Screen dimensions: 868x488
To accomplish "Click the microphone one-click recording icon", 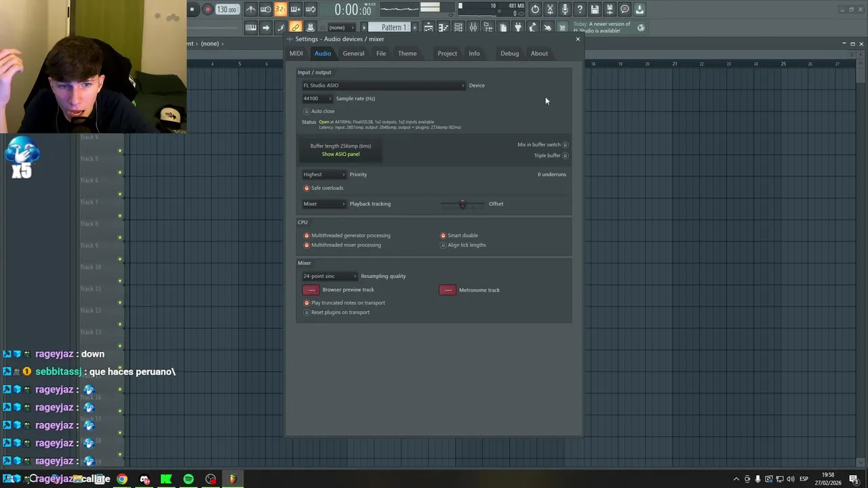I will click(x=565, y=9).
